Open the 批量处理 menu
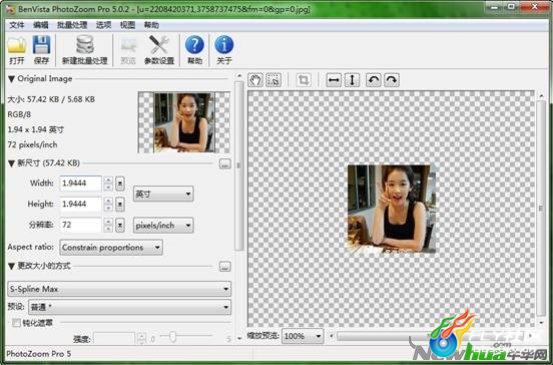This screenshot has width=553, height=365. point(72,25)
